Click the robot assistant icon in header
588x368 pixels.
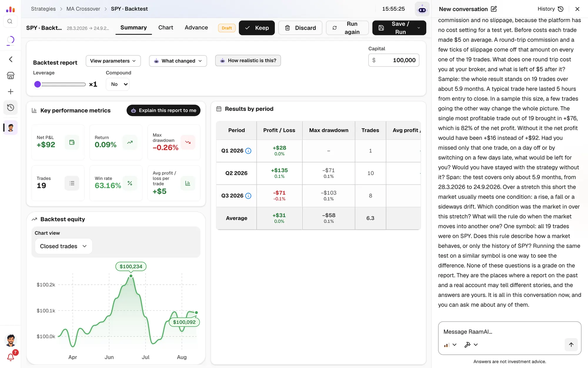coord(422,9)
